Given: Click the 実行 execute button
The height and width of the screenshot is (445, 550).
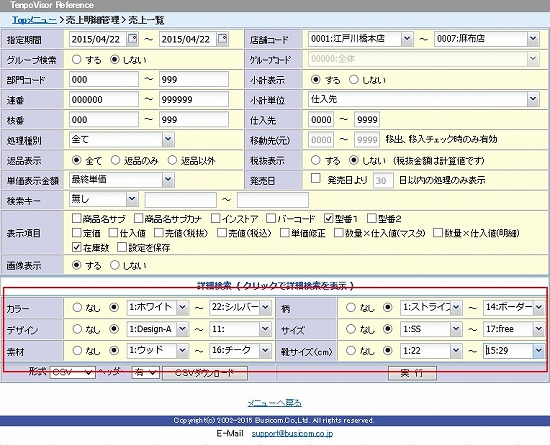Looking at the screenshot, I should click(x=412, y=373).
